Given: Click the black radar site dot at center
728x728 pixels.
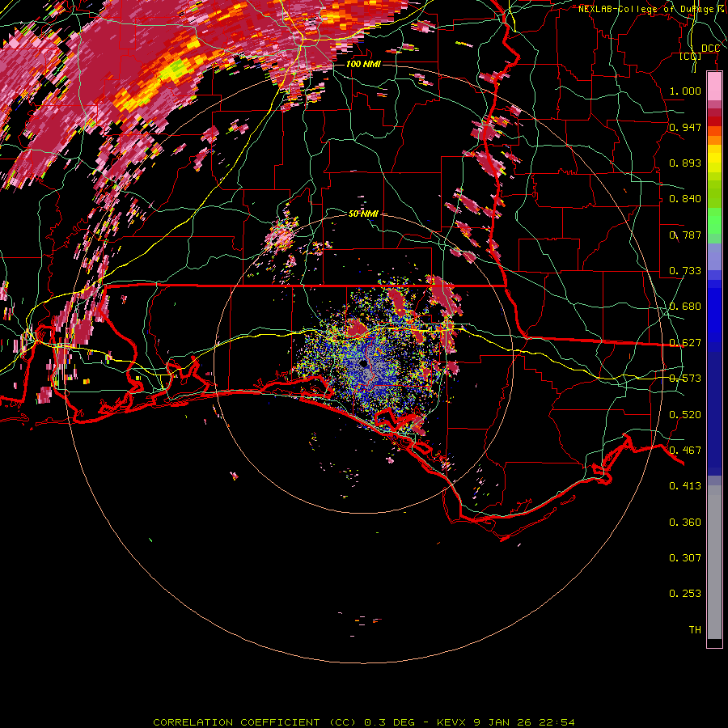Looking at the screenshot, I should coord(363,363).
